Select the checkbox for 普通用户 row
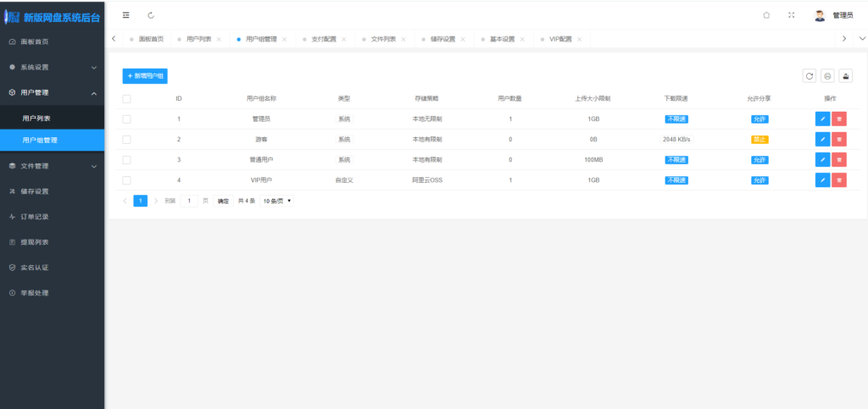The height and width of the screenshot is (409, 868). 126,160
